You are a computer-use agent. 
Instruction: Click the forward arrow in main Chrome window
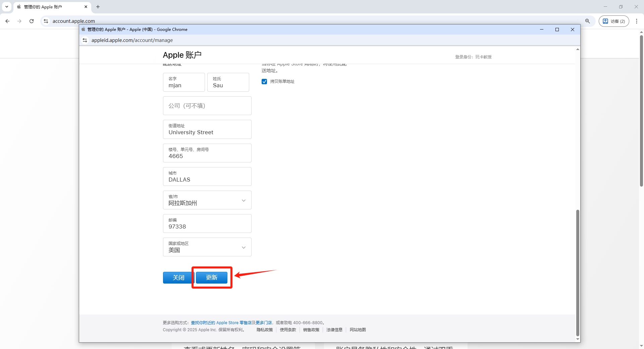[19, 21]
